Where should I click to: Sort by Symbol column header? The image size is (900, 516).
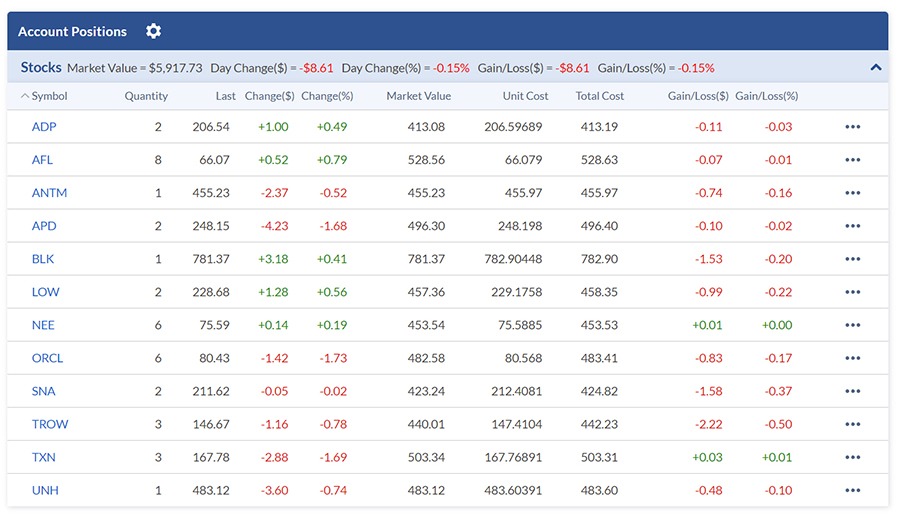[x=49, y=96]
